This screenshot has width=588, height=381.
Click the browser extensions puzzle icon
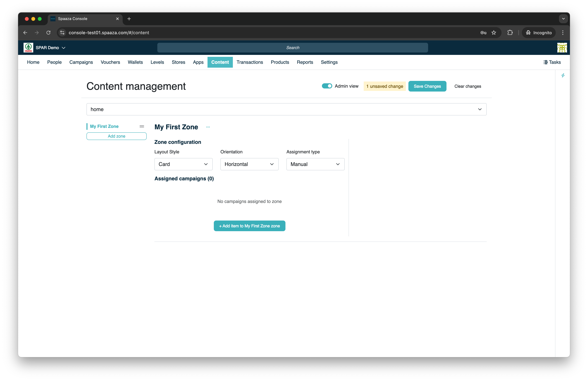click(510, 33)
